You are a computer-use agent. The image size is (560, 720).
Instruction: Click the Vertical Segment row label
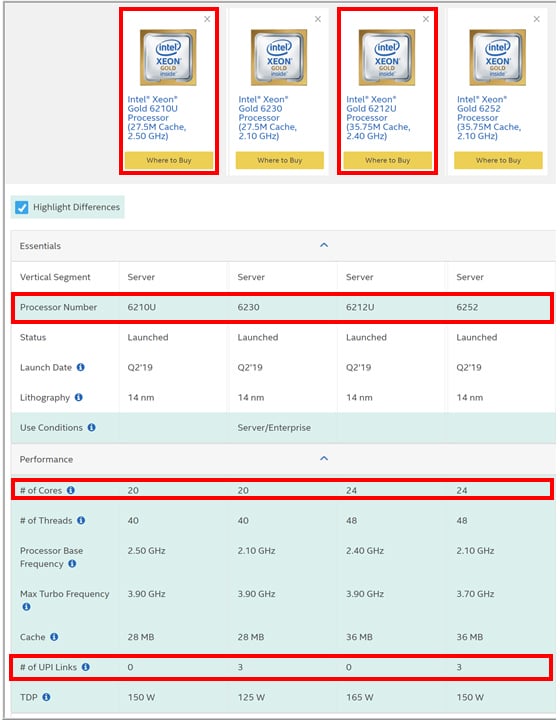55,277
